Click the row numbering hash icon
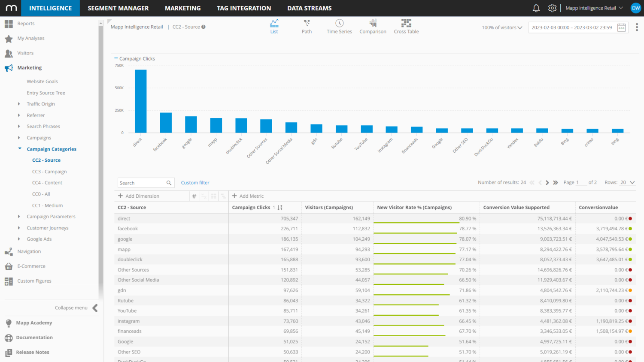 click(x=194, y=196)
